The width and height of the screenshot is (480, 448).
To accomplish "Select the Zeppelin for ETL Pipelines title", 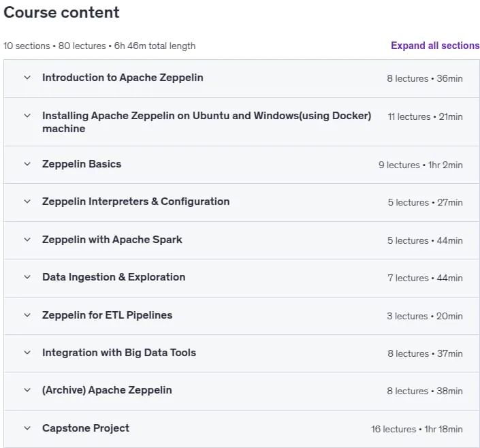I will click(107, 315).
